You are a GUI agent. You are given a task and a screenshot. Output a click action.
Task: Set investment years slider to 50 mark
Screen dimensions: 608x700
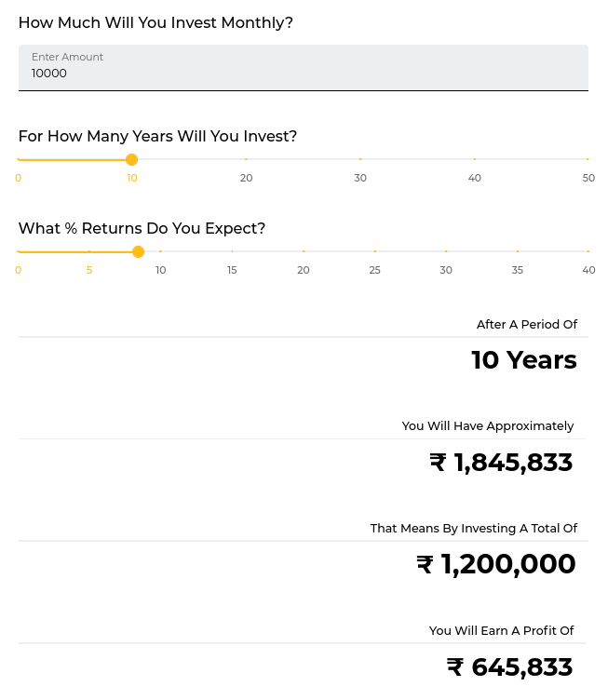coord(588,159)
